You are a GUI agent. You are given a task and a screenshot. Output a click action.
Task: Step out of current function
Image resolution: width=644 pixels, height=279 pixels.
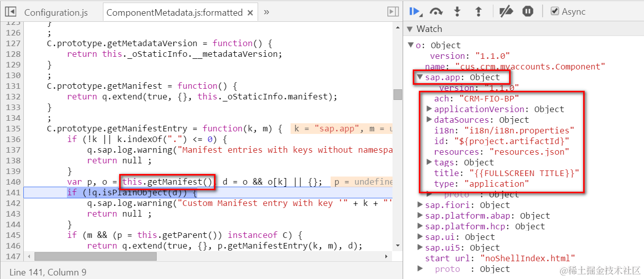coord(478,11)
